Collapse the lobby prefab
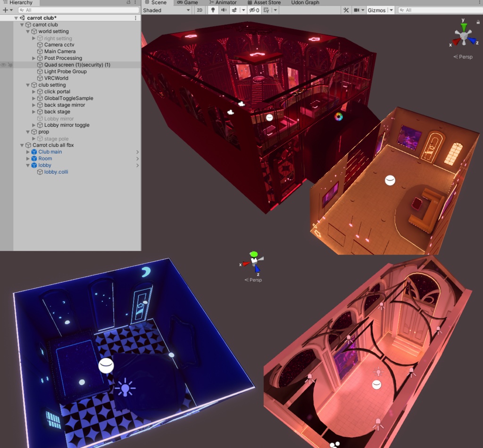The height and width of the screenshot is (448, 483). click(x=28, y=166)
